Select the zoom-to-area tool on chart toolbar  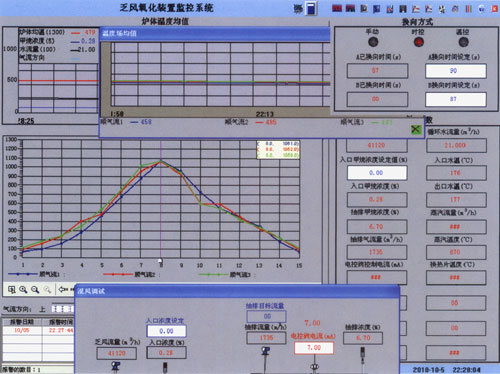pyautogui.click(x=12, y=290)
